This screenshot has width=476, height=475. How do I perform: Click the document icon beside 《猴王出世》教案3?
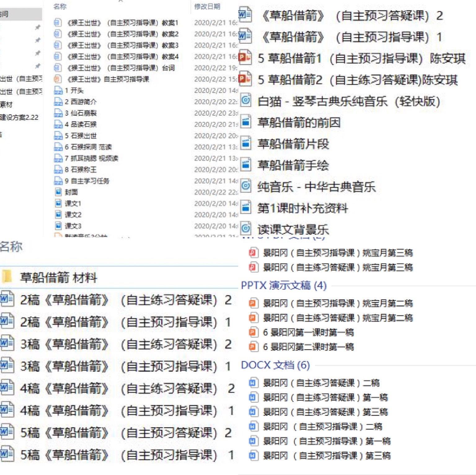57,45
